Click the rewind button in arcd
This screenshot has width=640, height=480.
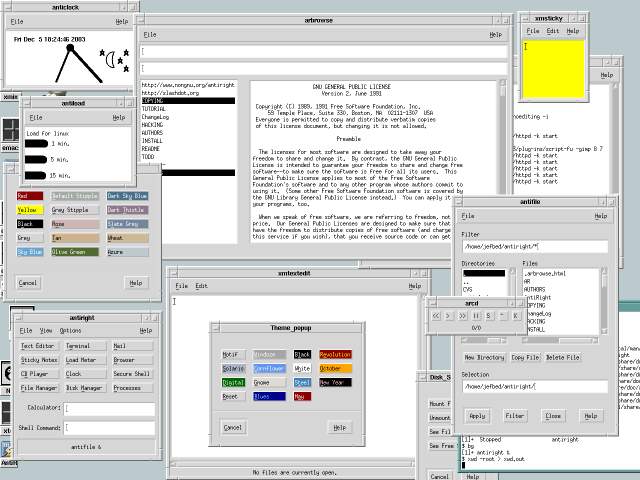coord(434,316)
